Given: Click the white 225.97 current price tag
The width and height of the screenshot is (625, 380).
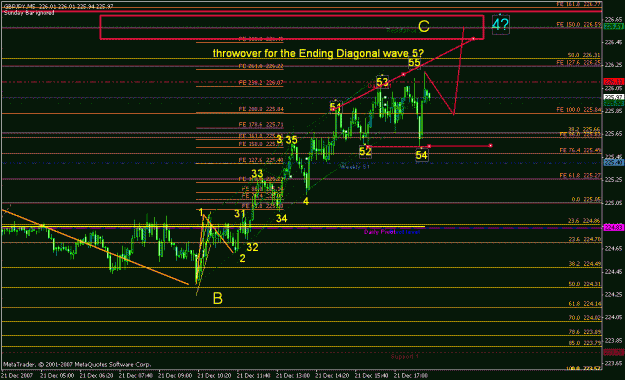Looking at the screenshot, I should click(x=614, y=97).
